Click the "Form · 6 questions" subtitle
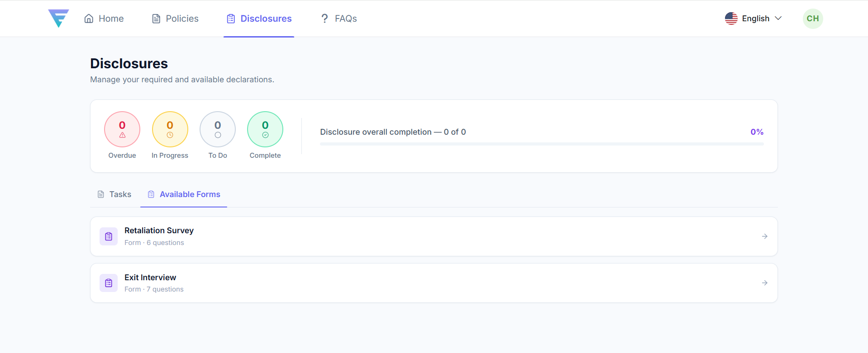 (154, 243)
